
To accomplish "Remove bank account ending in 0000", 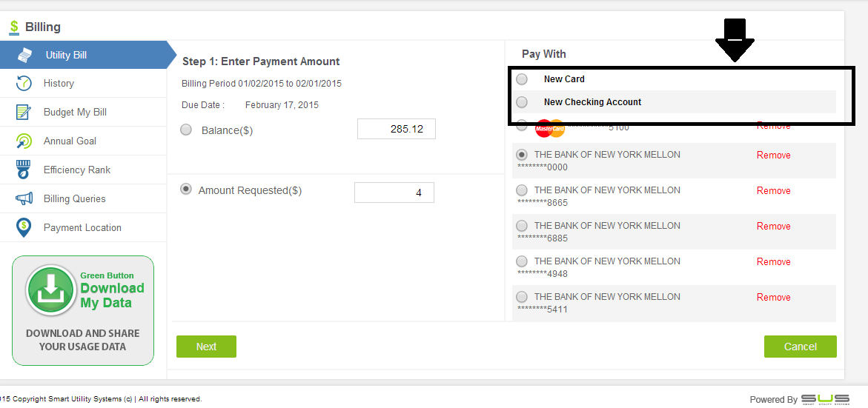I will pyautogui.click(x=773, y=155).
